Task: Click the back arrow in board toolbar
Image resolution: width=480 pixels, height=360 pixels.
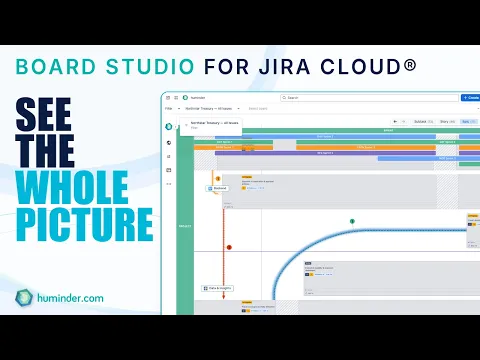Action: coord(395,122)
